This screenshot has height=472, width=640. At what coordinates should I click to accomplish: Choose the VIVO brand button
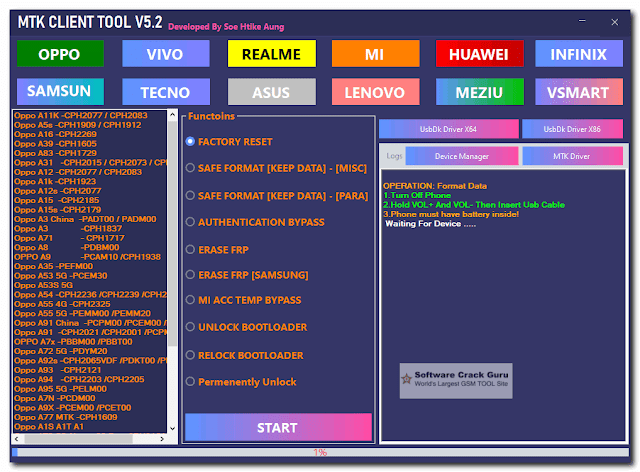pos(166,53)
